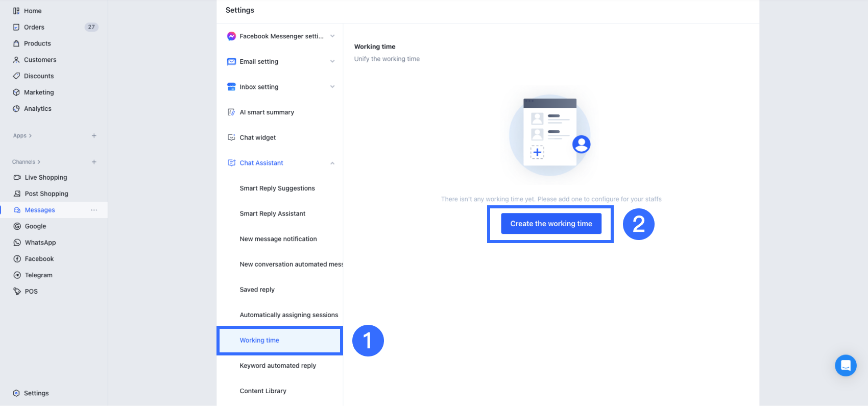This screenshot has height=406, width=868.
Task: Open Settings in the bottom sidebar
Action: 36,393
